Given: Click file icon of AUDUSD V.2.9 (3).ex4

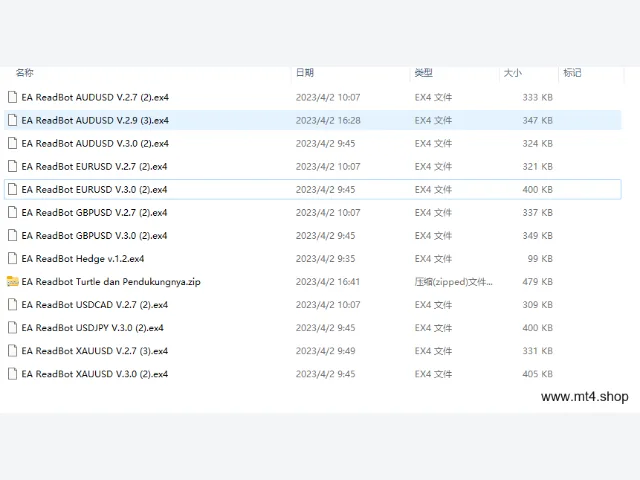Looking at the screenshot, I should tap(13, 120).
